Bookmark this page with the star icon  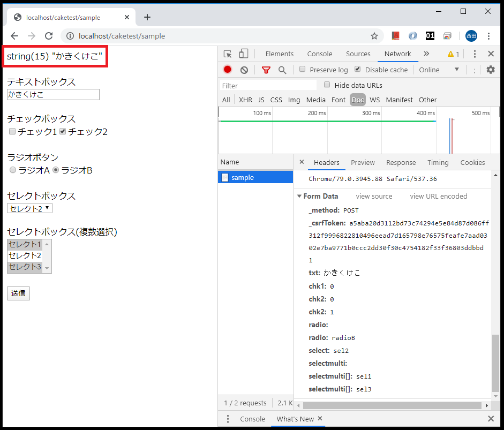(x=374, y=36)
